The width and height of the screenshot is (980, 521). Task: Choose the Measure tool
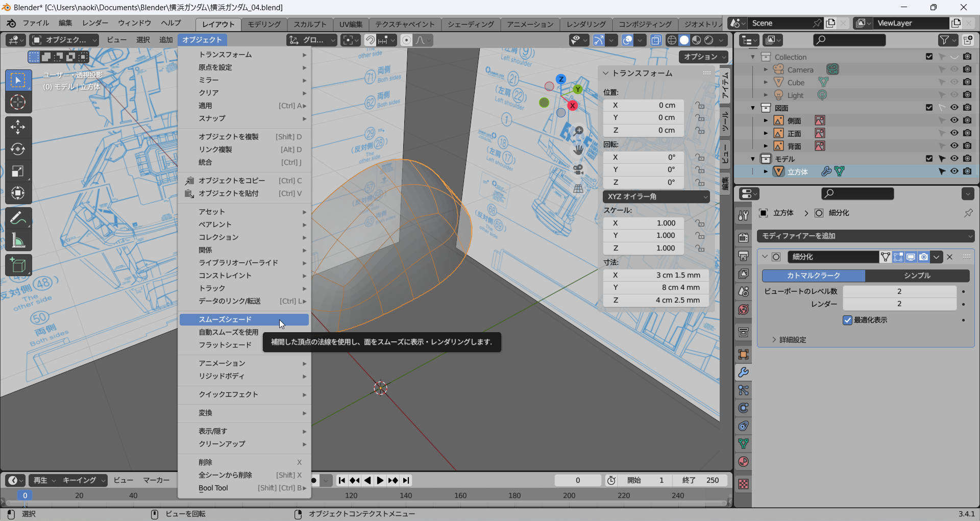18,240
